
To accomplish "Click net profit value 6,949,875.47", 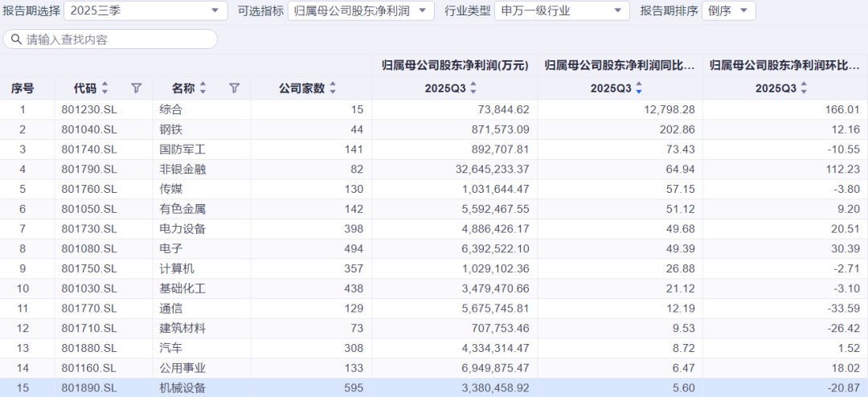I will coord(495,369).
